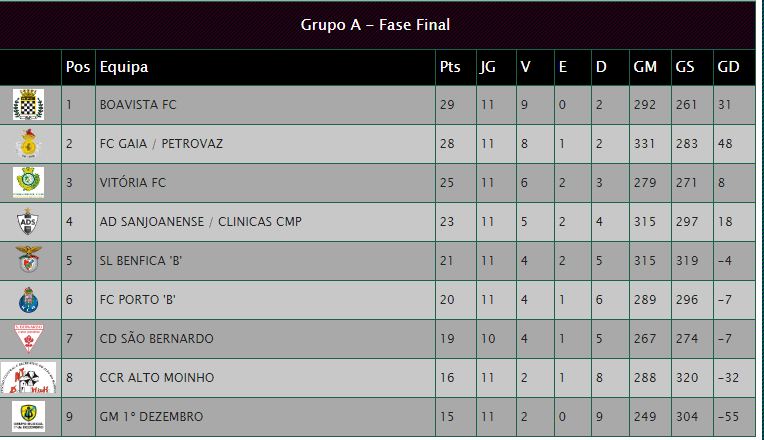
Task: Select the GD column header
Action: (x=728, y=67)
